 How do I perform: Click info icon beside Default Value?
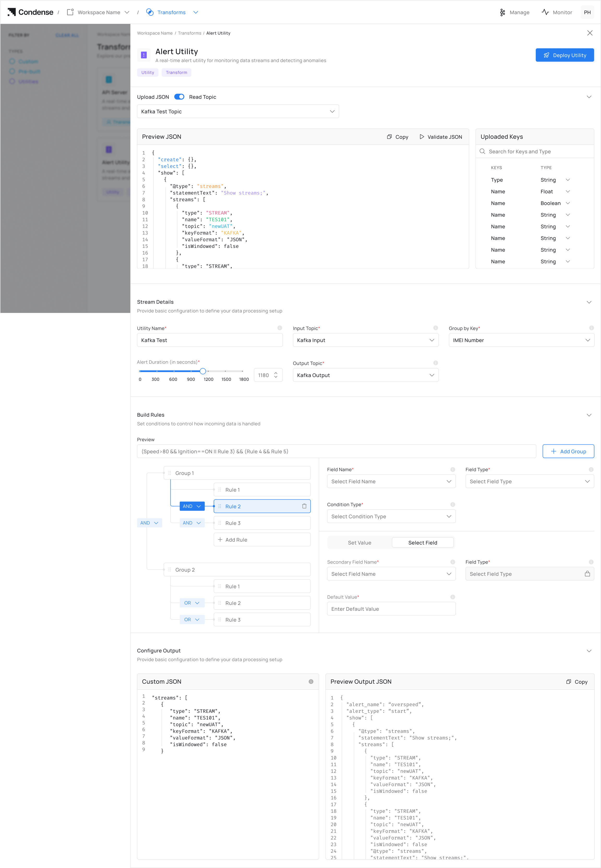pyautogui.click(x=453, y=597)
